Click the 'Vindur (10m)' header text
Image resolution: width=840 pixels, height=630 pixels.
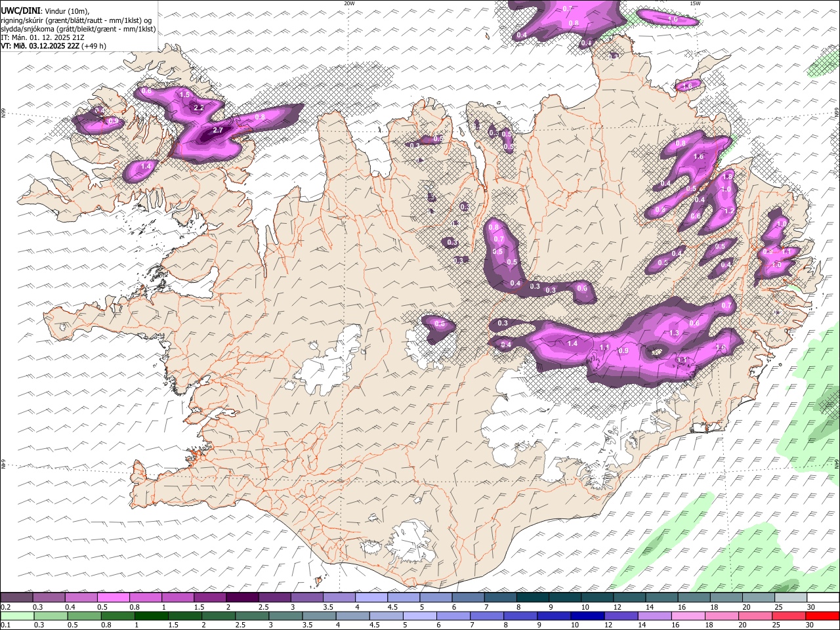(x=68, y=11)
